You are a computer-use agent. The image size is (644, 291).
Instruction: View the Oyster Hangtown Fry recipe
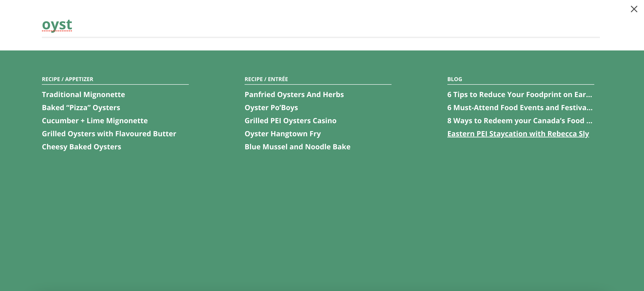[282, 134]
